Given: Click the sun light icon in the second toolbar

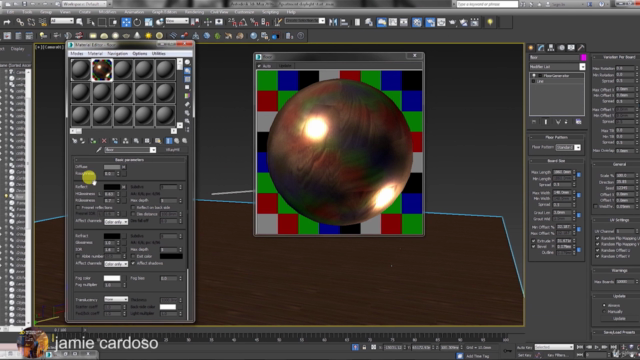Looking at the screenshot, I should tap(148, 36).
